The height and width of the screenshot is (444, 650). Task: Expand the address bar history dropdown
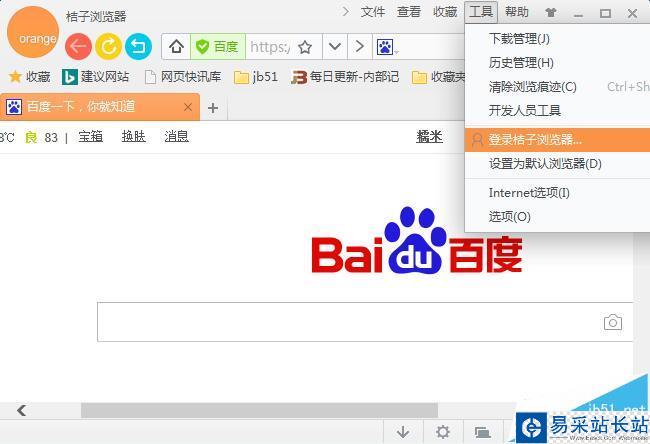(x=335, y=46)
